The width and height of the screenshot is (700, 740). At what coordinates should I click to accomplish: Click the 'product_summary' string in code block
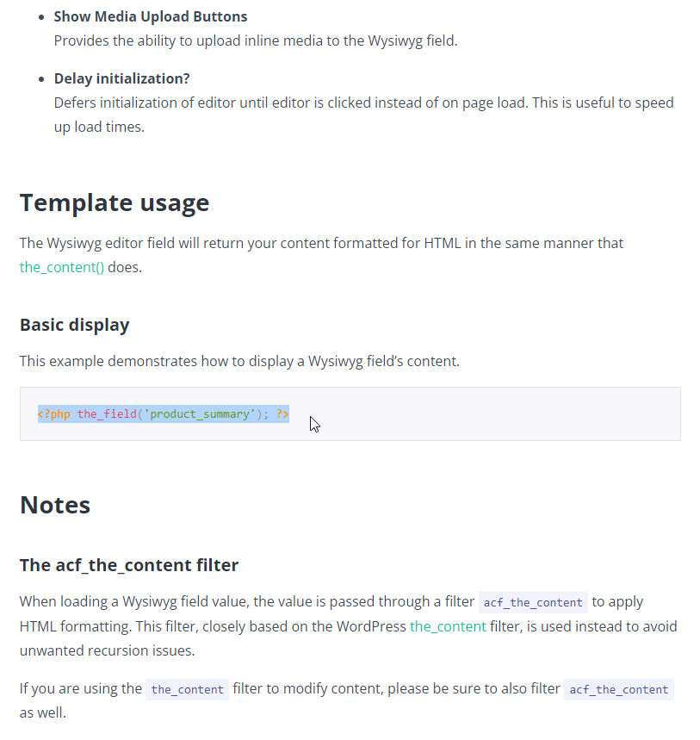pyautogui.click(x=200, y=414)
